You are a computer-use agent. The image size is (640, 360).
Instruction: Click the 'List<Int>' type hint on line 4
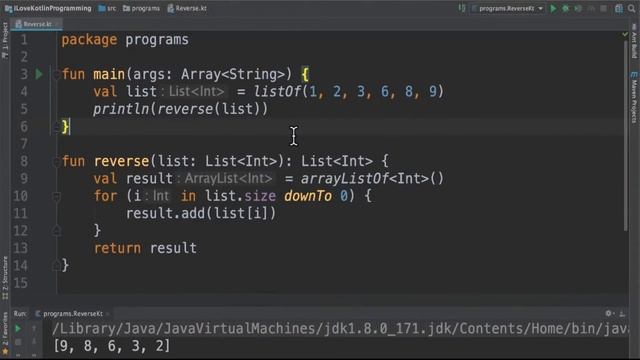[x=196, y=91]
